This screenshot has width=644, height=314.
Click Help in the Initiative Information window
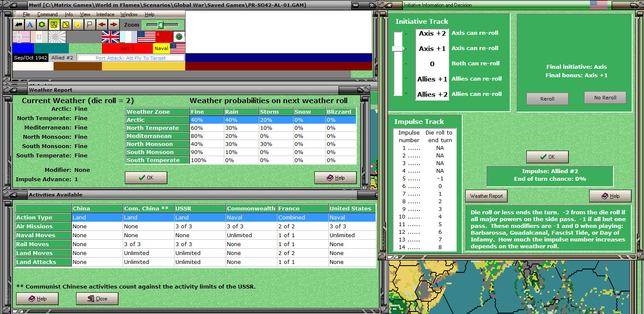610,196
